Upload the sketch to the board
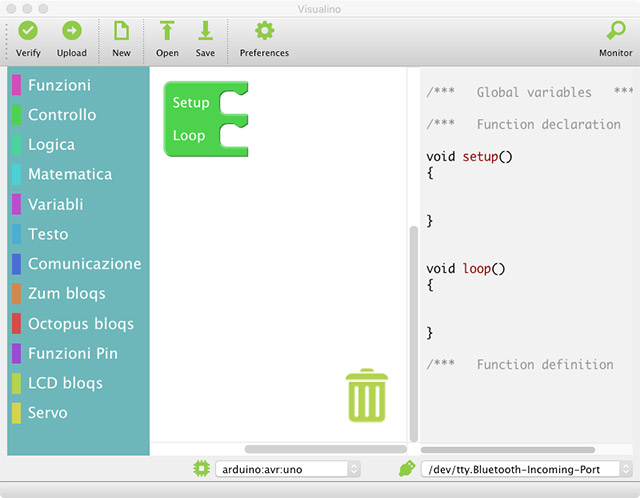 71,32
